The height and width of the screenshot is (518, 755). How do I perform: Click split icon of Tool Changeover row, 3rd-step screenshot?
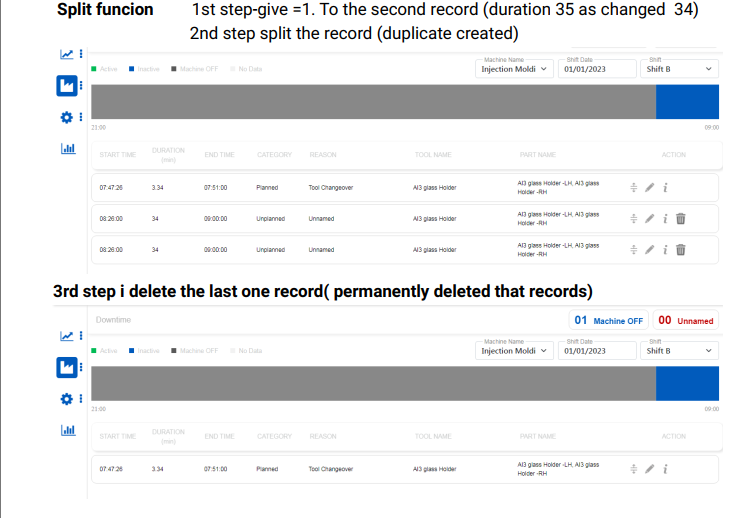coord(634,469)
